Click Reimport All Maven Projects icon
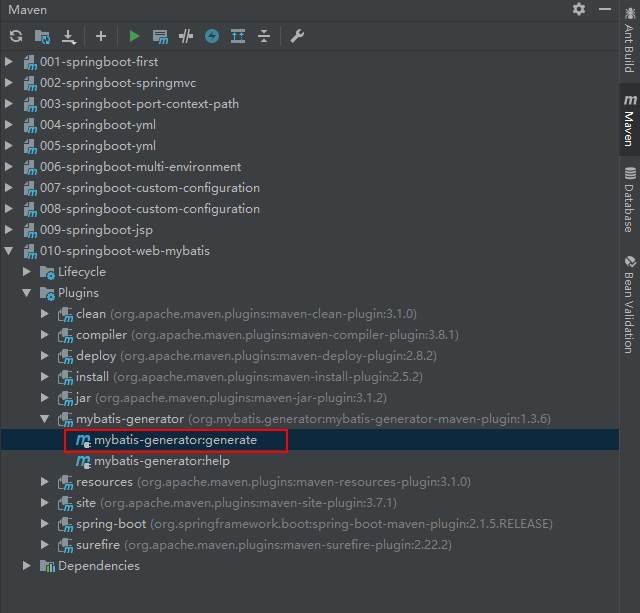Viewport: 640px width, 613px height. tap(16, 36)
